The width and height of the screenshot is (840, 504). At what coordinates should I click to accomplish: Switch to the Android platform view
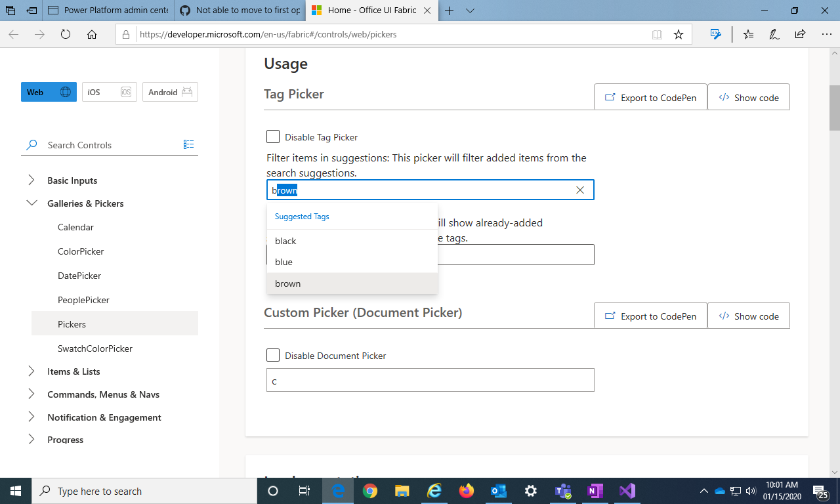click(169, 92)
